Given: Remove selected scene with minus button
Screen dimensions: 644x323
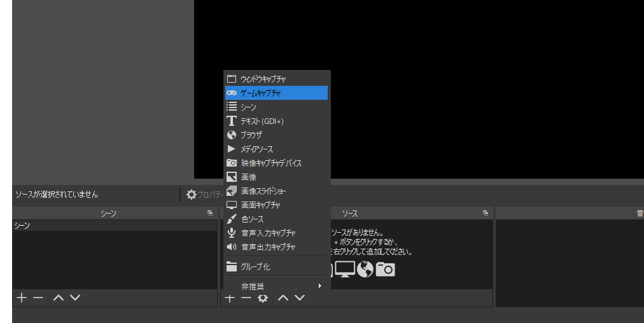Looking at the screenshot, I should [38, 298].
